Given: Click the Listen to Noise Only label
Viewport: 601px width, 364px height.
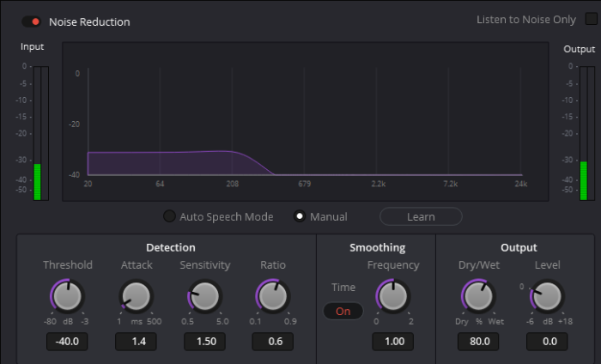Looking at the screenshot, I should (x=526, y=20).
